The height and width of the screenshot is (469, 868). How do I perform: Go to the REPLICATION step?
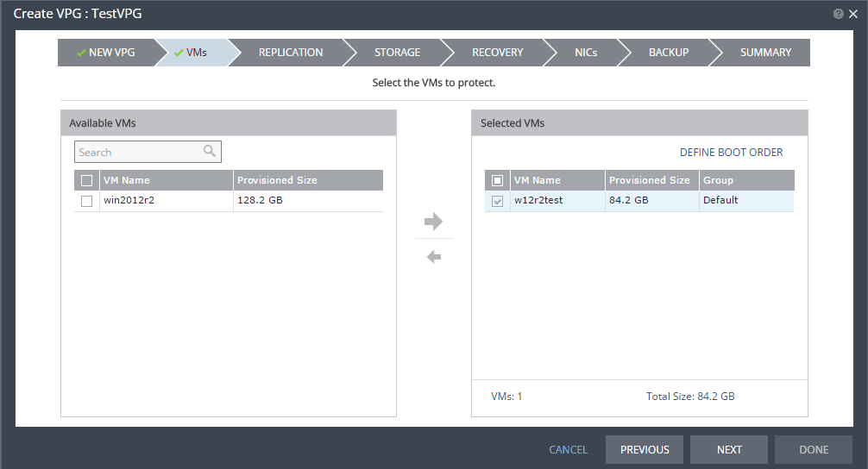click(x=291, y=53)
